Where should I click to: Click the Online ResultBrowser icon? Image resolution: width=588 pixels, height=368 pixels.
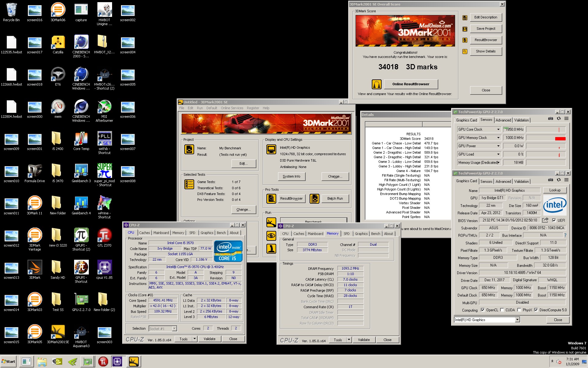coord(376,84)
